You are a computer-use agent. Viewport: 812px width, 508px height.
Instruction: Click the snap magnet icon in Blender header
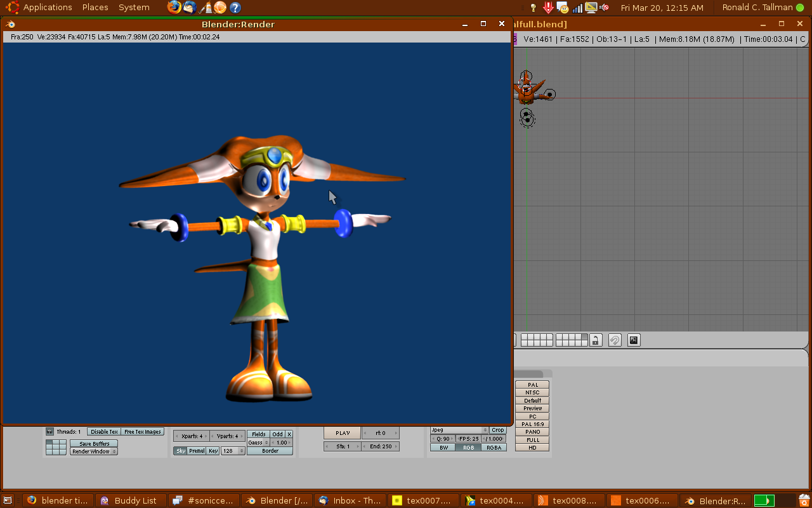614,340
